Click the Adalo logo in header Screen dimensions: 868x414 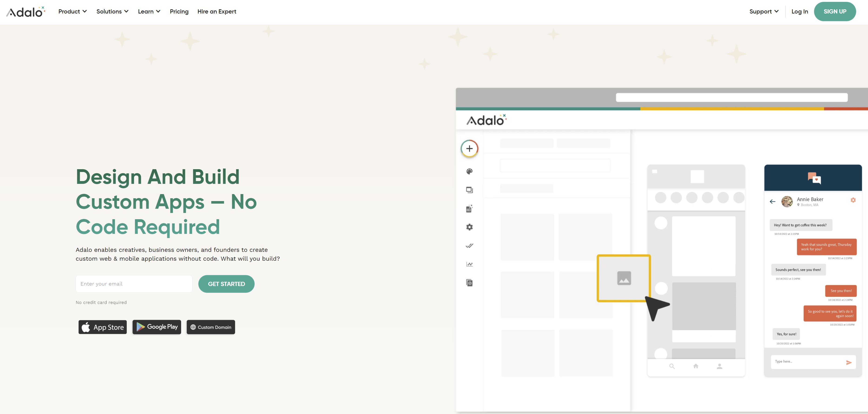[26, 12]
